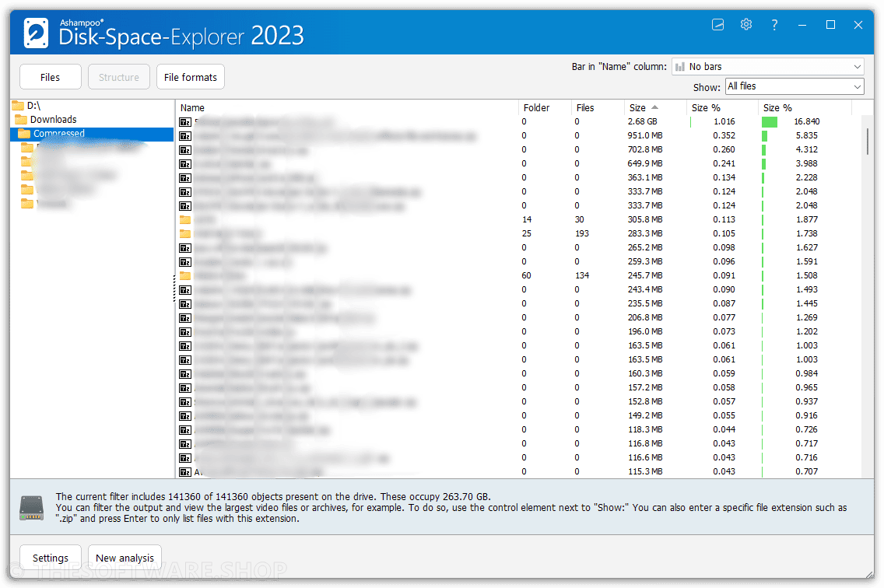Click the D:\ drive folder icon

18,106
